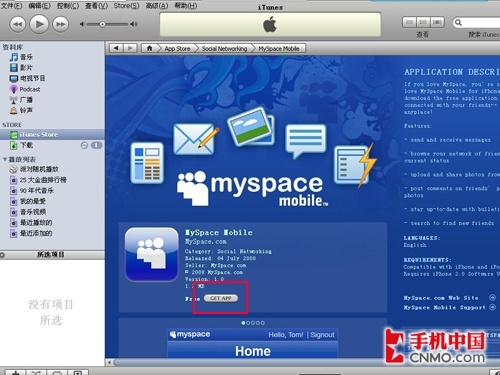
Task: Open the 高级(A) menu
Action: (x=157, y=6)
